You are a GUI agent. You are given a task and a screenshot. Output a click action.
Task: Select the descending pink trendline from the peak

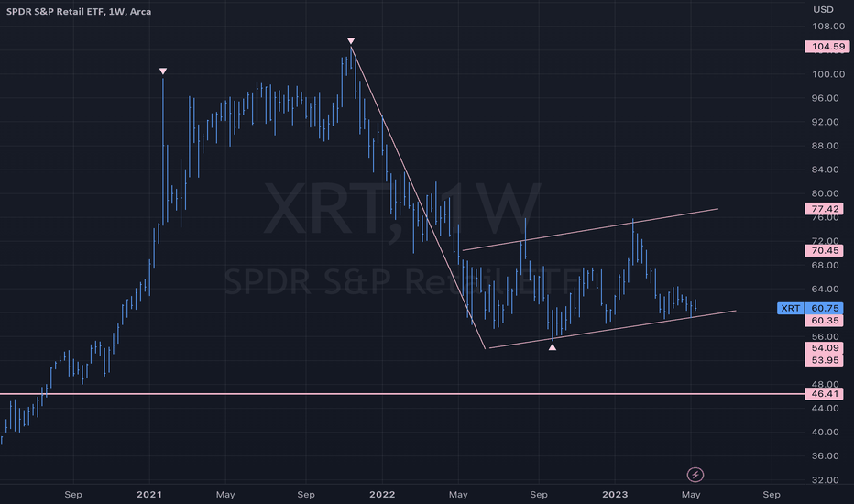418,198
